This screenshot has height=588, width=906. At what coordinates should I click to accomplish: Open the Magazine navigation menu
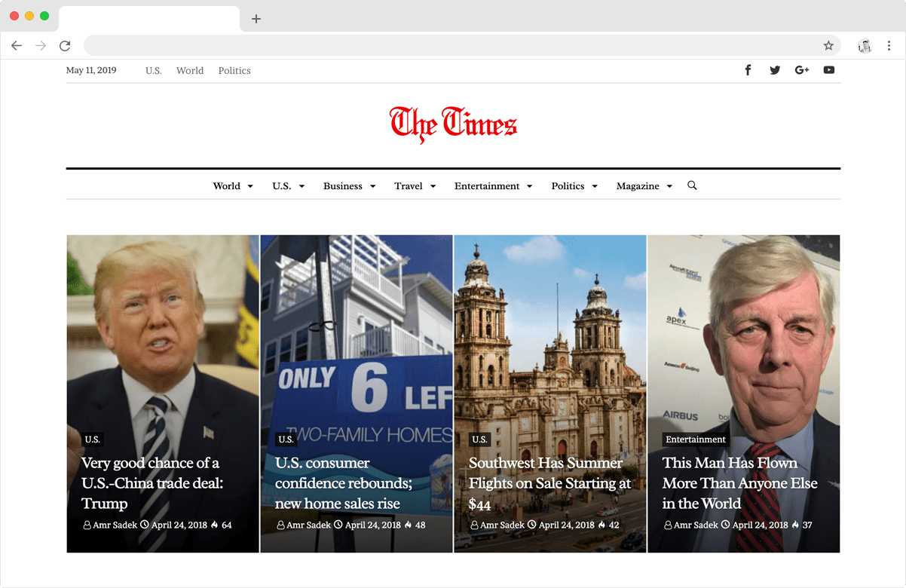click(x=644, y=186)
